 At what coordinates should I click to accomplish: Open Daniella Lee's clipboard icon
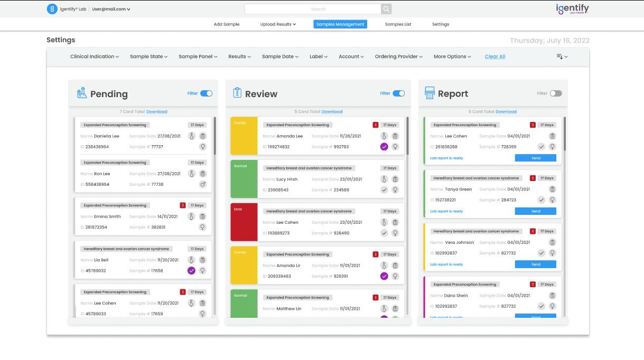(x=202, y=136)
